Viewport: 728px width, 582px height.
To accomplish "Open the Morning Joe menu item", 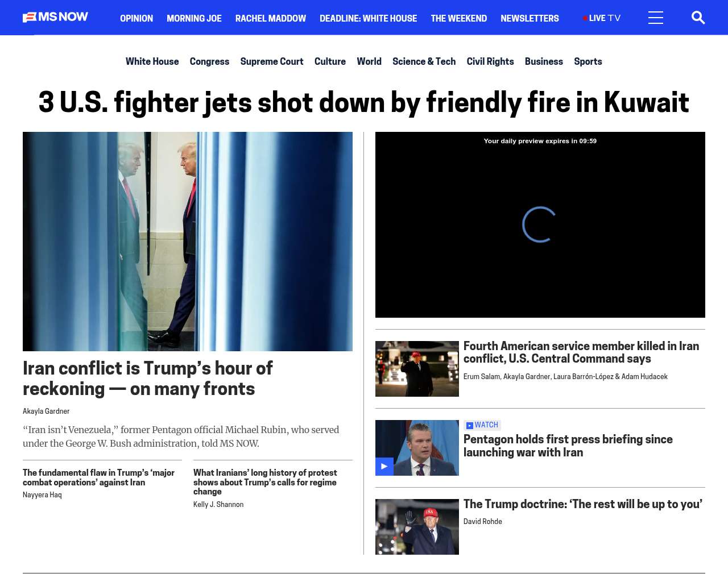I will [194, 18].
